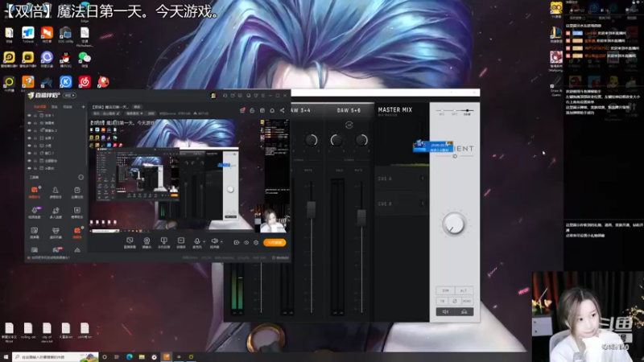Mute the DAW 5+6 channel

[358, 170]
